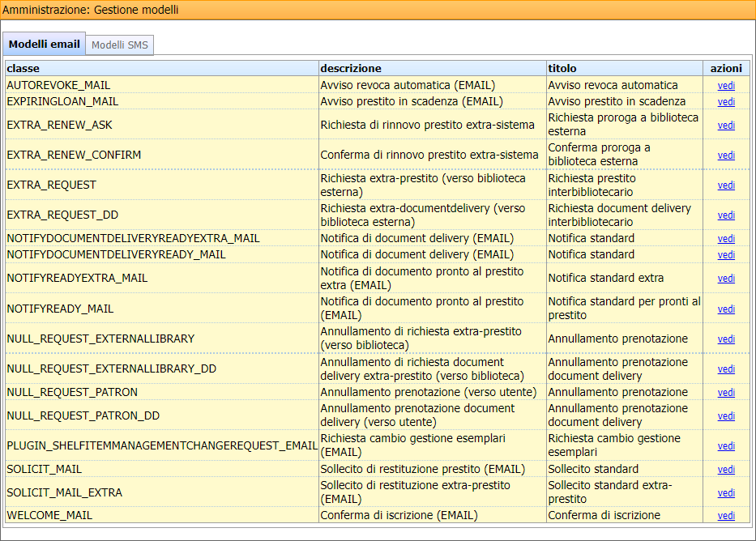View the SOLICIT_MAIL_EXTRA template
756x541 pixels.
pyautogui.click(x=725, y=492)
